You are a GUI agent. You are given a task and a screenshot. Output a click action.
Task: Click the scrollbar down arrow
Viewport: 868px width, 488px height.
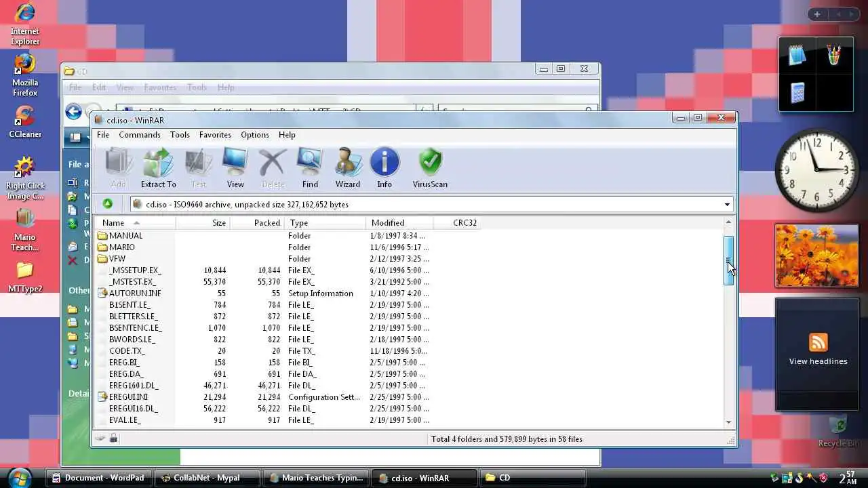(x=729, y=422)
